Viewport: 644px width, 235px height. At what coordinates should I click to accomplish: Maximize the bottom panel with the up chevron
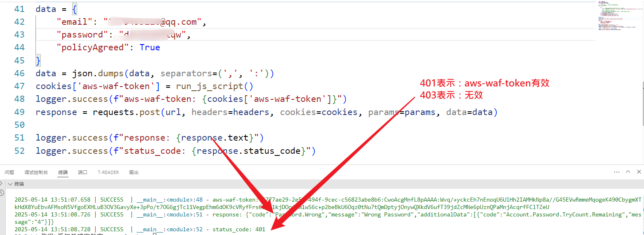pos(628,172)
